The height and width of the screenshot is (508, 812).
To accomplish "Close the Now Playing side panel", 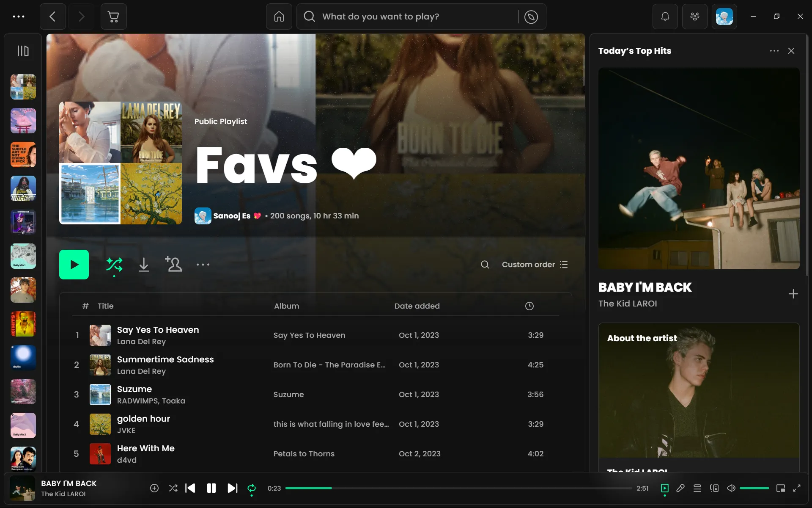I will (x=791, y=51).
